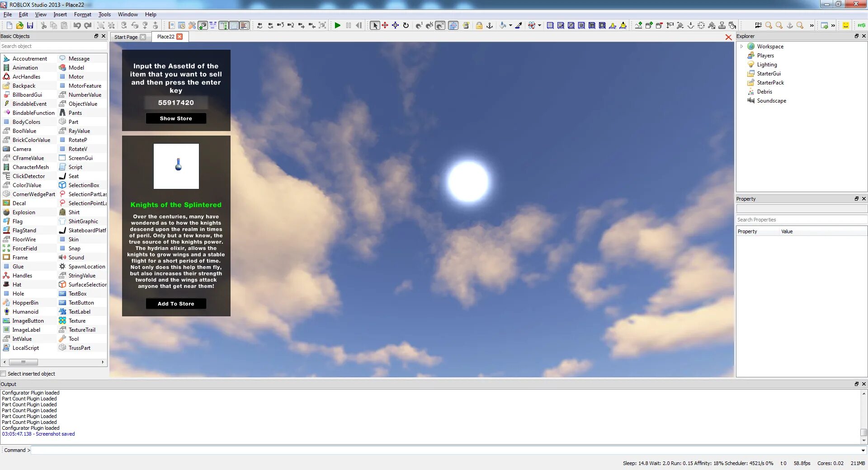Click the Search object field
Screen dimensions: 868x470
[54, 46]
